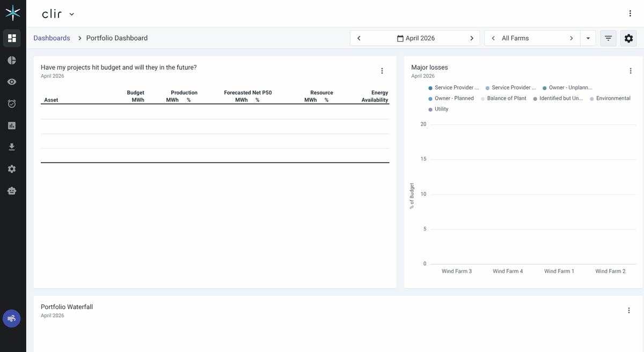Click the Portfolio Waterfall card title
Viewport: 644px width, 352px height.
[x=67, y=307]
